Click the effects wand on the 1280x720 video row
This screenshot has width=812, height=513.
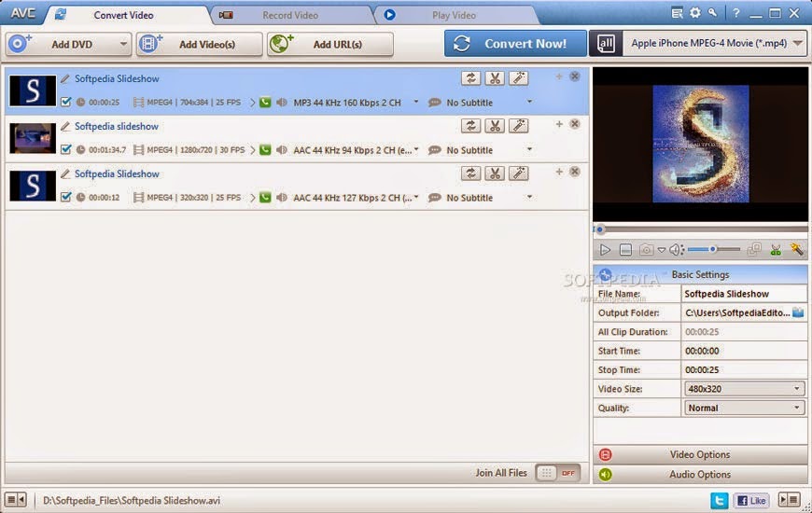518,126
